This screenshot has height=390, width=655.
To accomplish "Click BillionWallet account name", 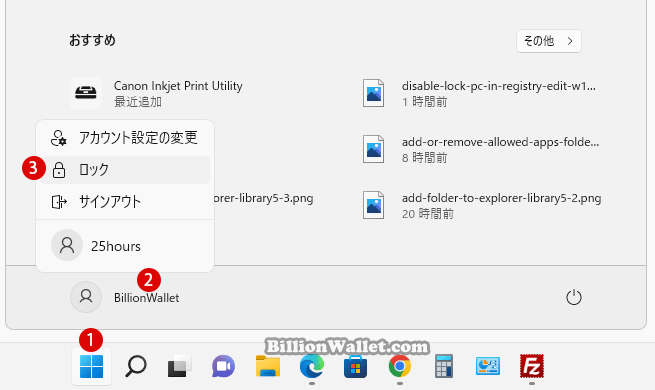I will pos(147,298).
